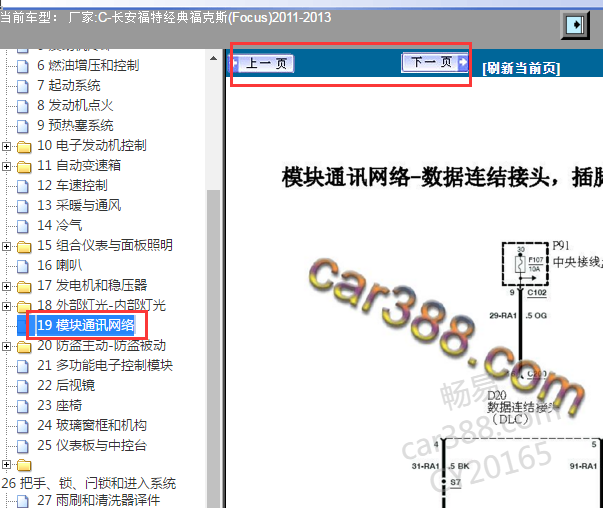Click the 刷新当前页 refresh link
Screen dimensions: 603x508
tap(521, 68)
